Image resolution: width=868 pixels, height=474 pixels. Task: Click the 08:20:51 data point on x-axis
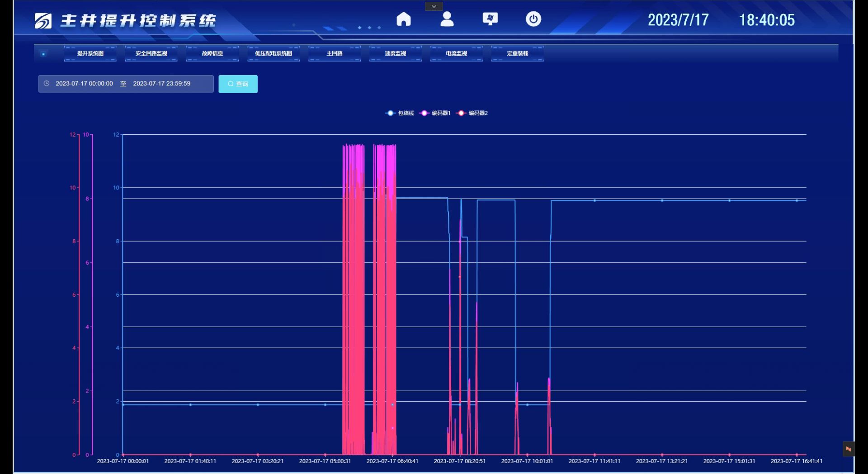[x=460, y=455]
